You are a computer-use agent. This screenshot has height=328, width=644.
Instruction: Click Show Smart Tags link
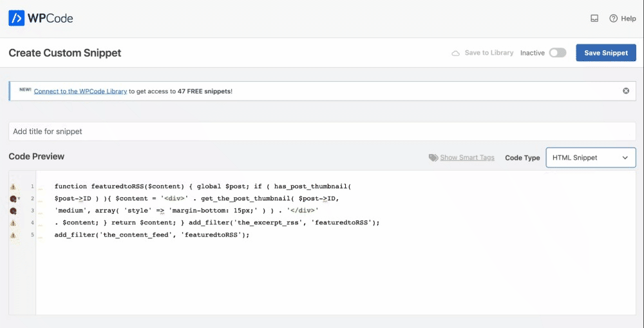[x=467, y=158]
